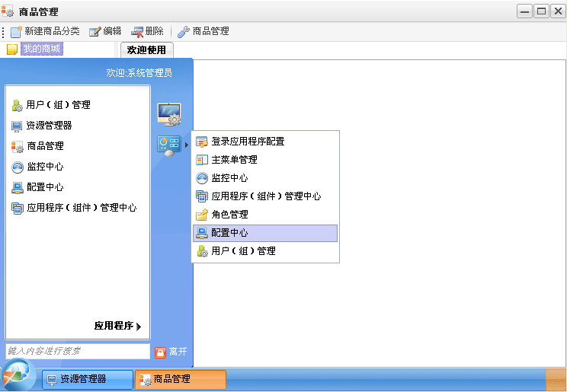Click the 用户（组）管理 icon in submenu
Image resolution: width=567 pixels, height=392 pixels.
click(x=202, y=251)
